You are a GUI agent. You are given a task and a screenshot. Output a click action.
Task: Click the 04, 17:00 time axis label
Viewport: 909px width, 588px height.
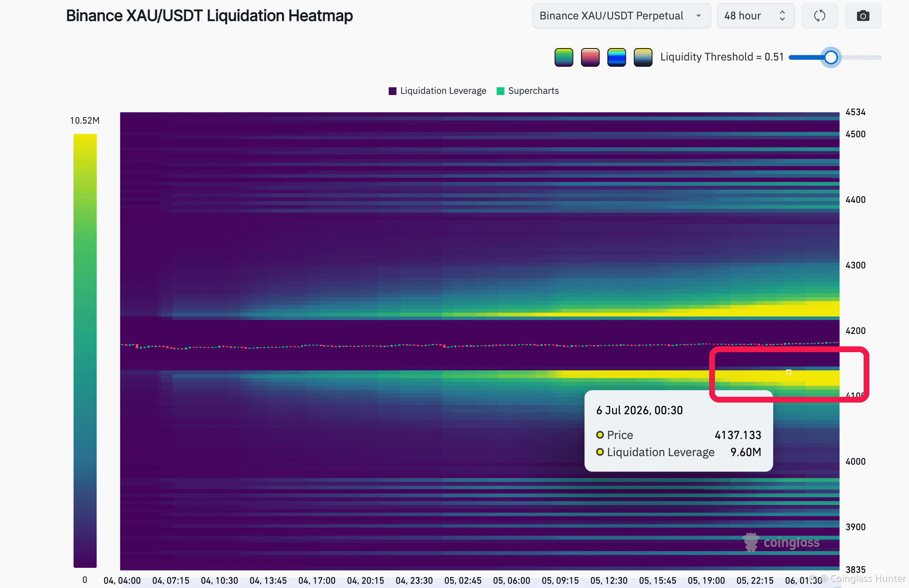(x=317, y=581)
